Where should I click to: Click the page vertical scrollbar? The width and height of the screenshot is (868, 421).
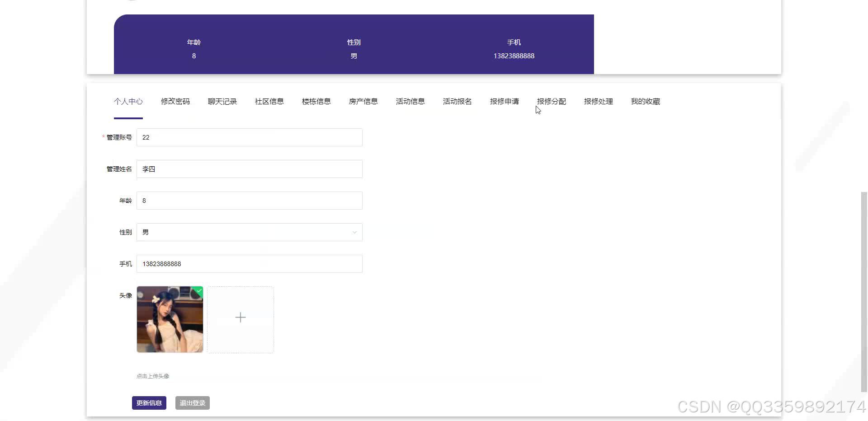point(864,292)
